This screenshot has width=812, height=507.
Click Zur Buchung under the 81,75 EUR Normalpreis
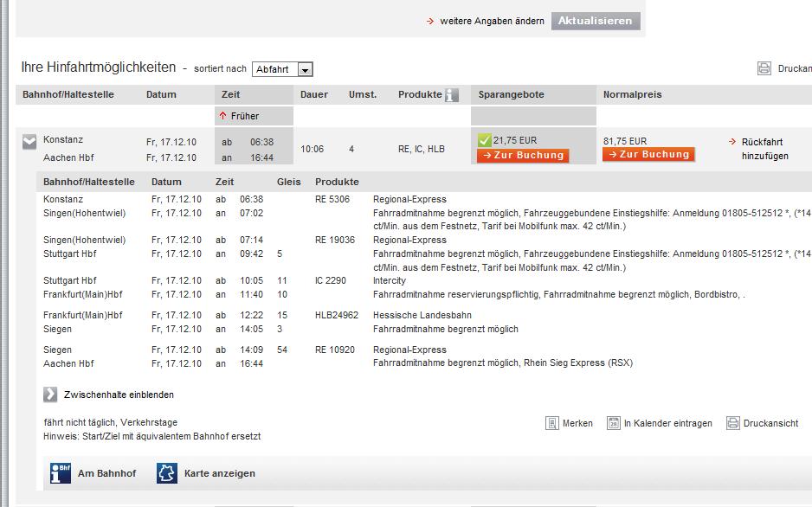click(x=648, y=155)
